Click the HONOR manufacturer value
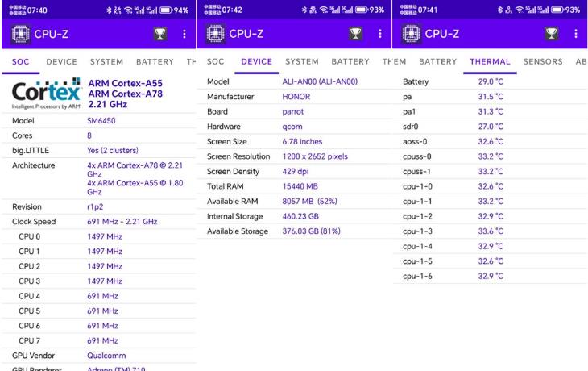 click(x=296, y=97)
